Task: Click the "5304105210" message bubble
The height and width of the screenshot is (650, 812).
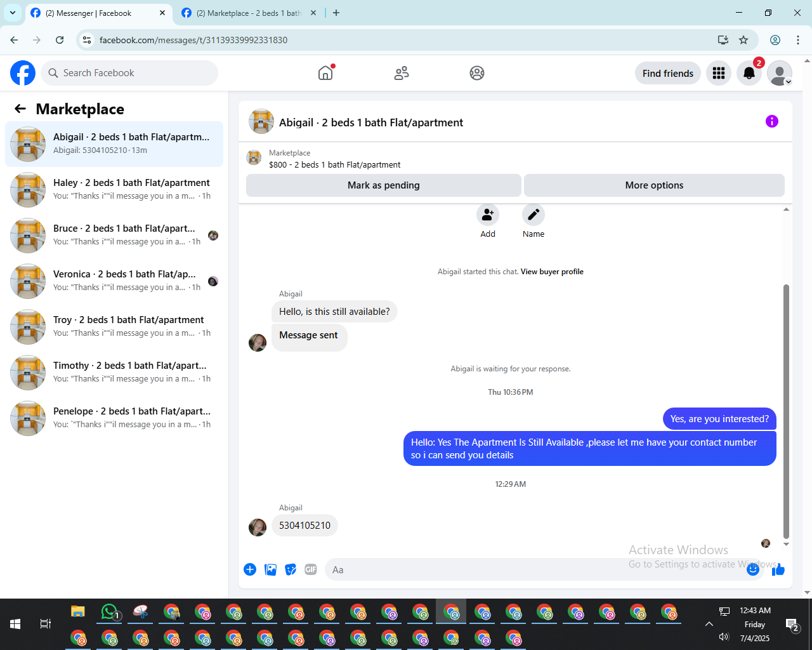Action: [x=304, y=526]
